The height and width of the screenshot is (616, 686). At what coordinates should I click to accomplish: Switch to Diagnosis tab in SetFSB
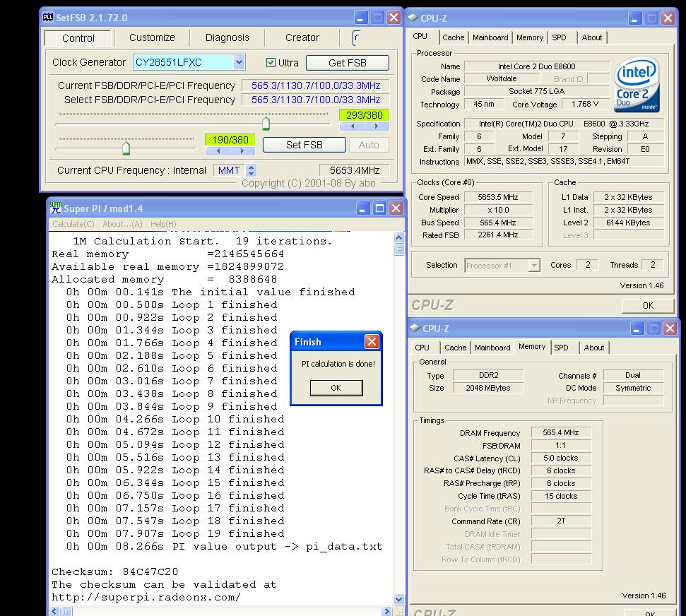(227, 37)
